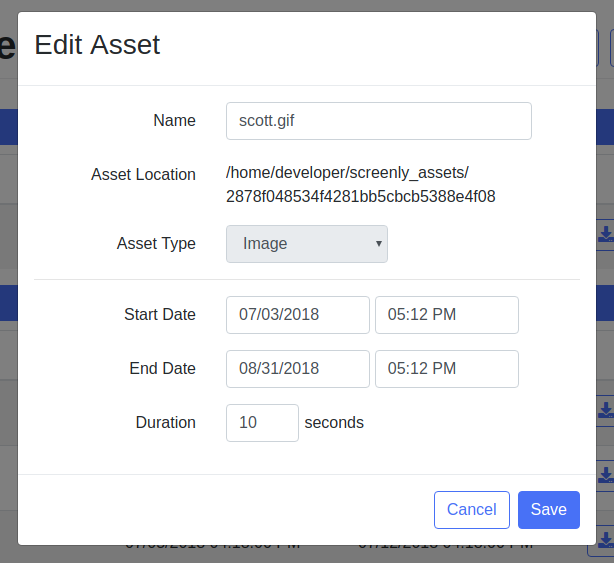Screen dimensions: 614x563
Task: Click the Start Date label
Action: pos(160,314)
